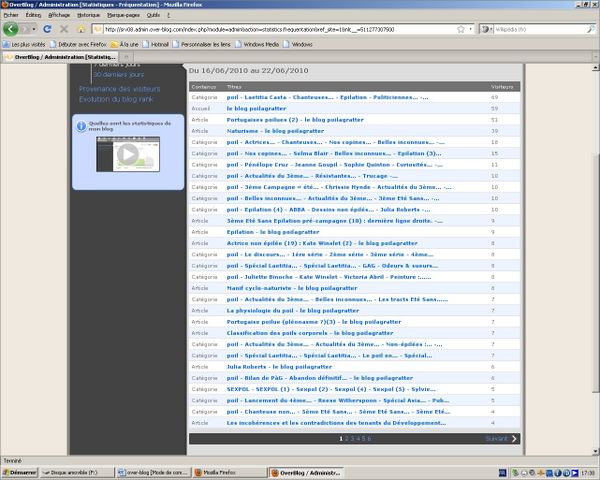Open a new tab with the tab button

click(x=126, y=57)
